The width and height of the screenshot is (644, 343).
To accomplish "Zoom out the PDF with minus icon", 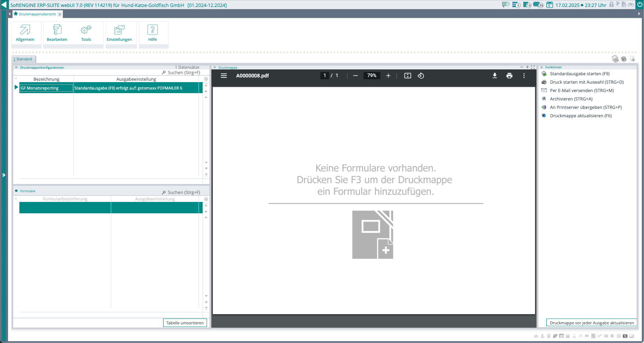I will pos(355,76).
